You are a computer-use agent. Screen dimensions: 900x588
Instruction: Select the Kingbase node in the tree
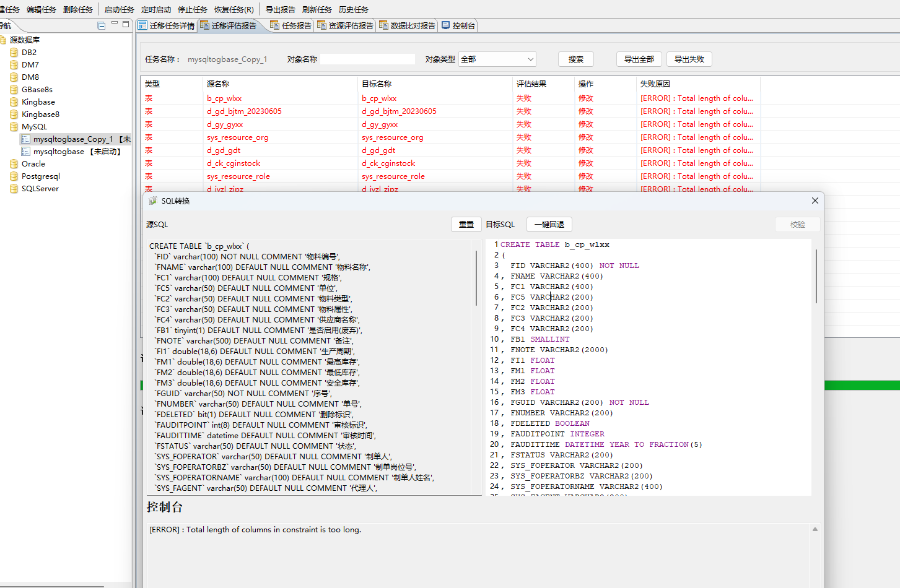point(38,102)
